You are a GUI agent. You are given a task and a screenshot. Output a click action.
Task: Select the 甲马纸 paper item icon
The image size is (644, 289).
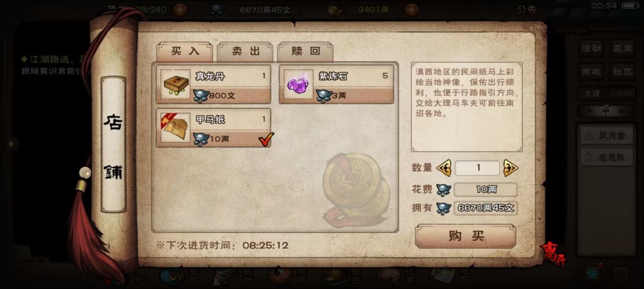pos(175,128)
